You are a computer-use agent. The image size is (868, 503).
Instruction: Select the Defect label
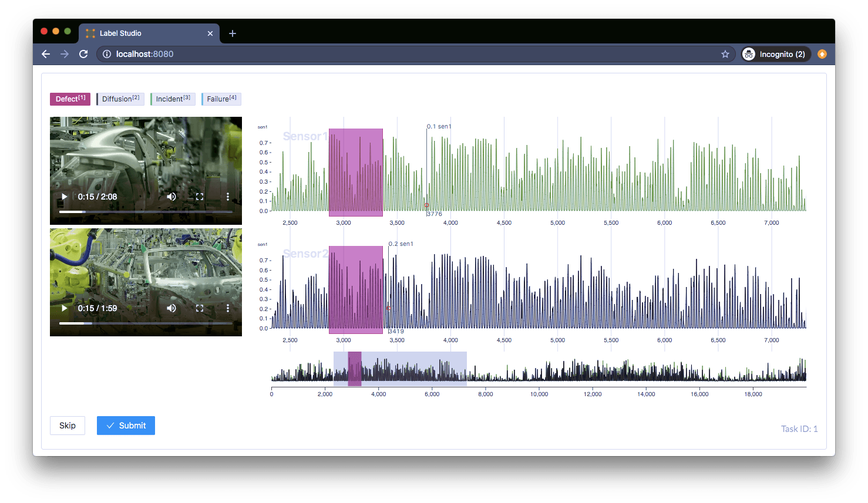tap(70, 99)
